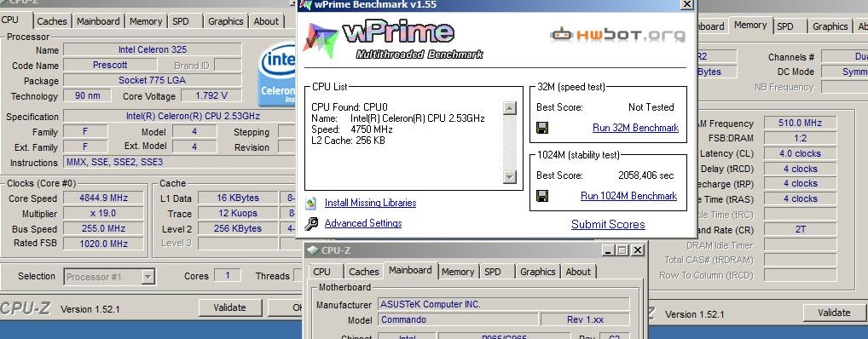Image resolution: width=868 pixels, height=339 pixels.
Task: Click the board revision field 'Rev 1.xx'
Action: (585, 319)
